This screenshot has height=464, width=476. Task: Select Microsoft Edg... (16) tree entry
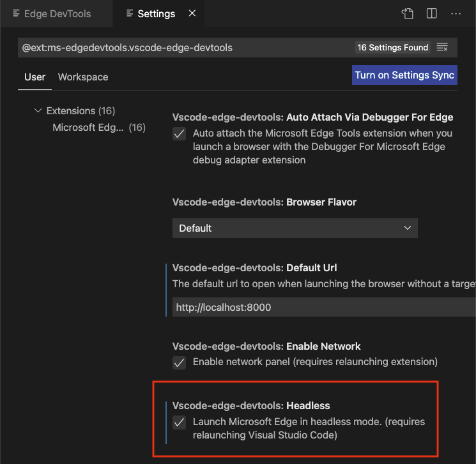[99, 128]
